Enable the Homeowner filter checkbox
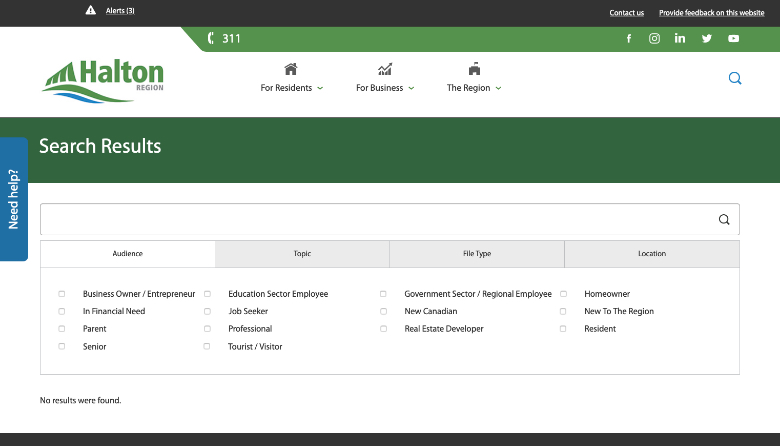Screen dimensions: 780x446 (563, 294)
